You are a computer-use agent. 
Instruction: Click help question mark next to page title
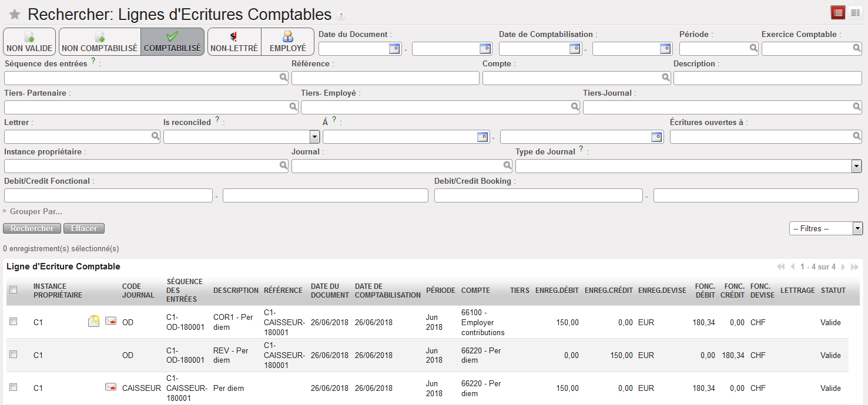pos(341,16)
